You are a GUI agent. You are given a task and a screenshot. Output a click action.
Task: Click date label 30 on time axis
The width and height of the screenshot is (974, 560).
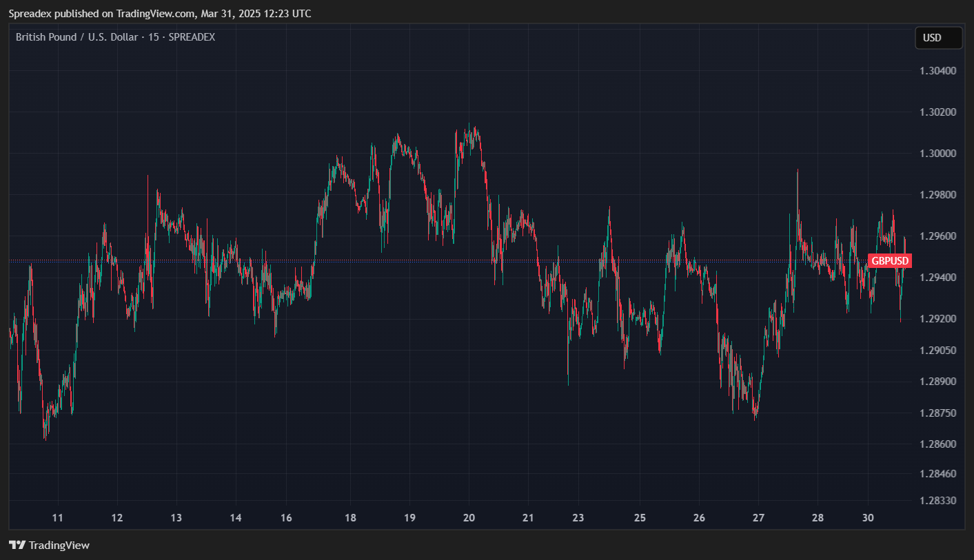[x=869, y=518]
